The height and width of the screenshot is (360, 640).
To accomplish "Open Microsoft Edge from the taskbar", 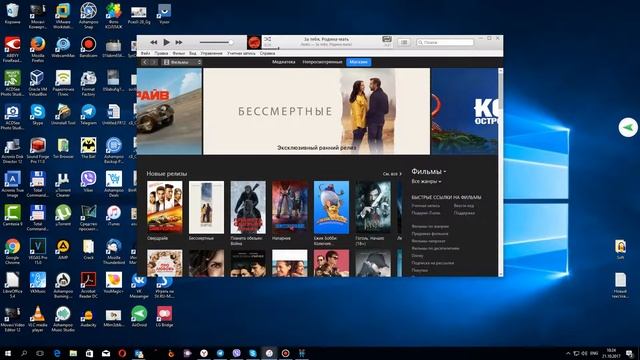I will pyautogui.click(x=57, y=353).
